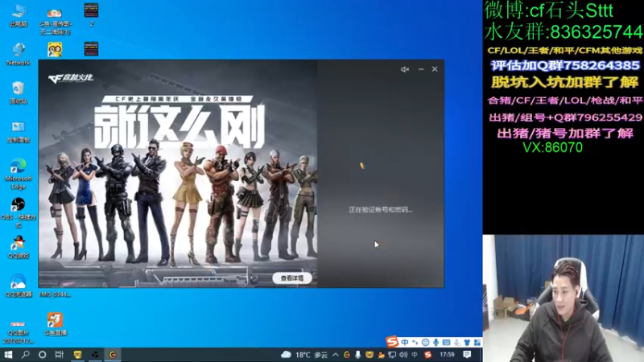This screenshot has height=362, width=644.
Task: Open the skin shirt icon on the Sogou toolbar
Action: [x=467, y=342]
